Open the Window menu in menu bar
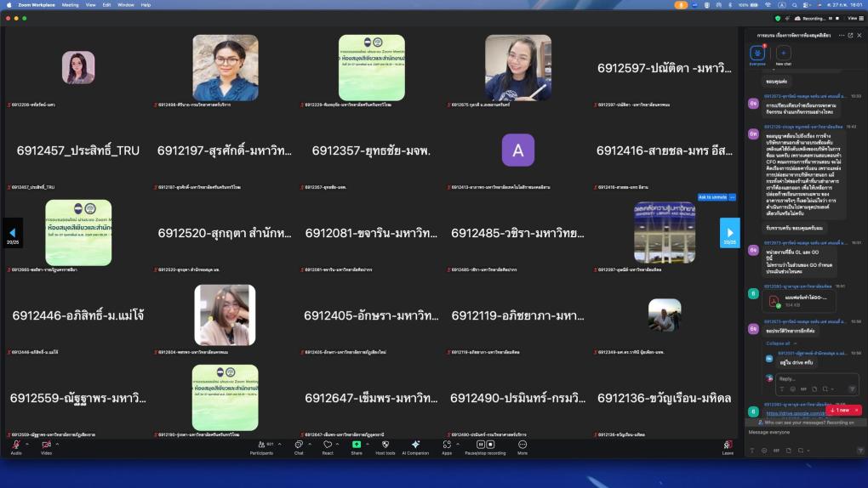Viewport: 868px width, 488px height. 125,4
